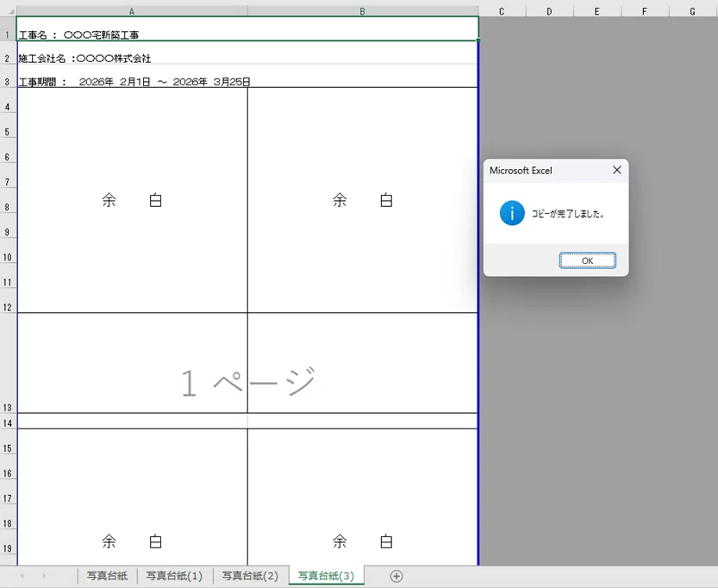Image resolution: width=718 pixels, height=588 pixels.
Task: Click the コピーが完了しました。 message text
Action: pos(568,214)
